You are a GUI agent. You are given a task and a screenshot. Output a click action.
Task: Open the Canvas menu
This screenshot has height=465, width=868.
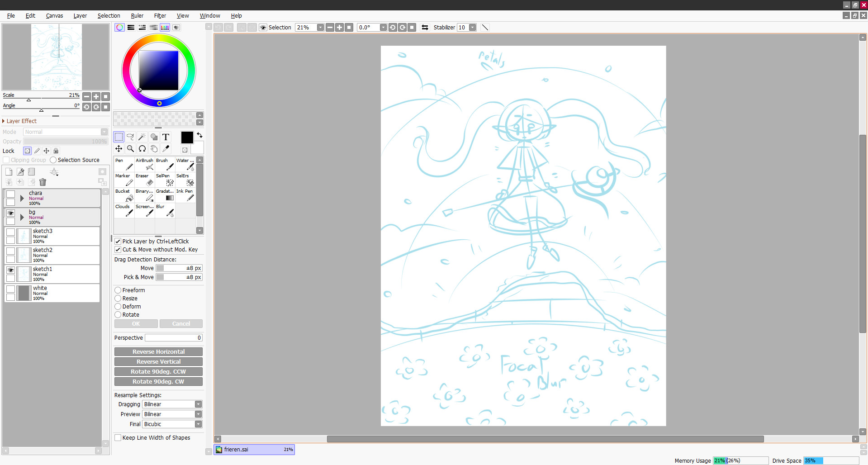[54, 16]
